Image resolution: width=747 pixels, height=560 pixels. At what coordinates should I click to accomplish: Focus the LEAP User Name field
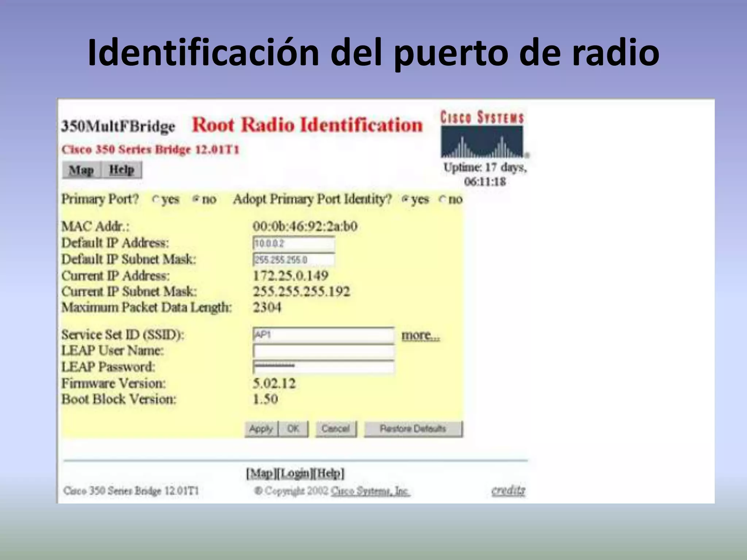pos(324,351)
